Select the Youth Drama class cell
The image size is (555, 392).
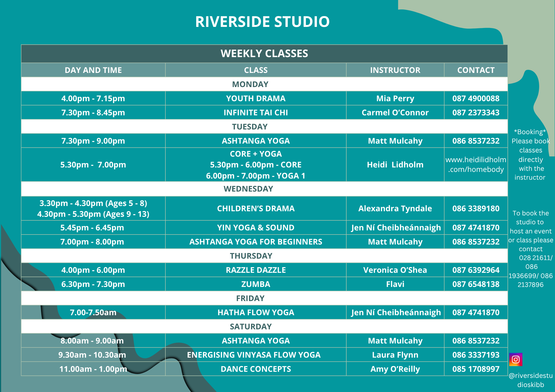256,98
